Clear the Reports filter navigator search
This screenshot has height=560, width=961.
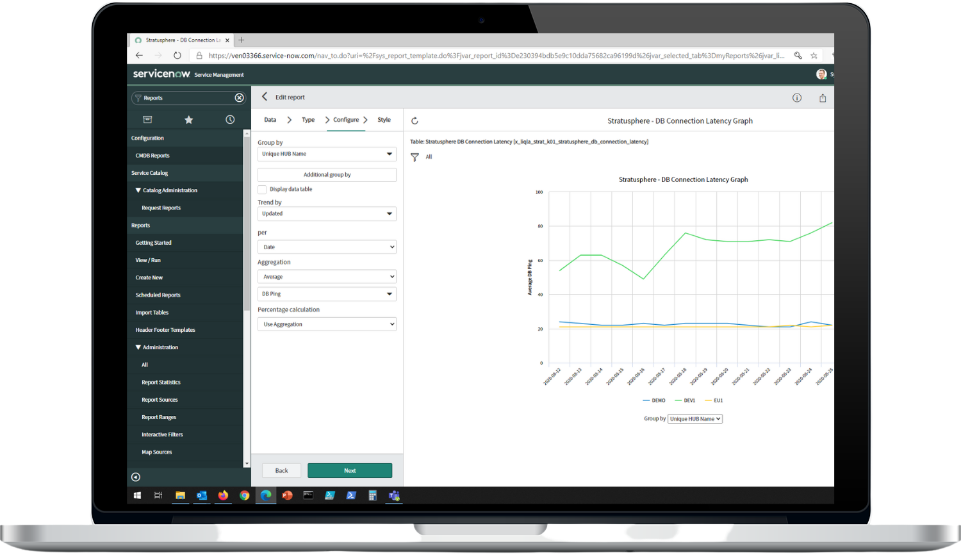tap(239, 98)
